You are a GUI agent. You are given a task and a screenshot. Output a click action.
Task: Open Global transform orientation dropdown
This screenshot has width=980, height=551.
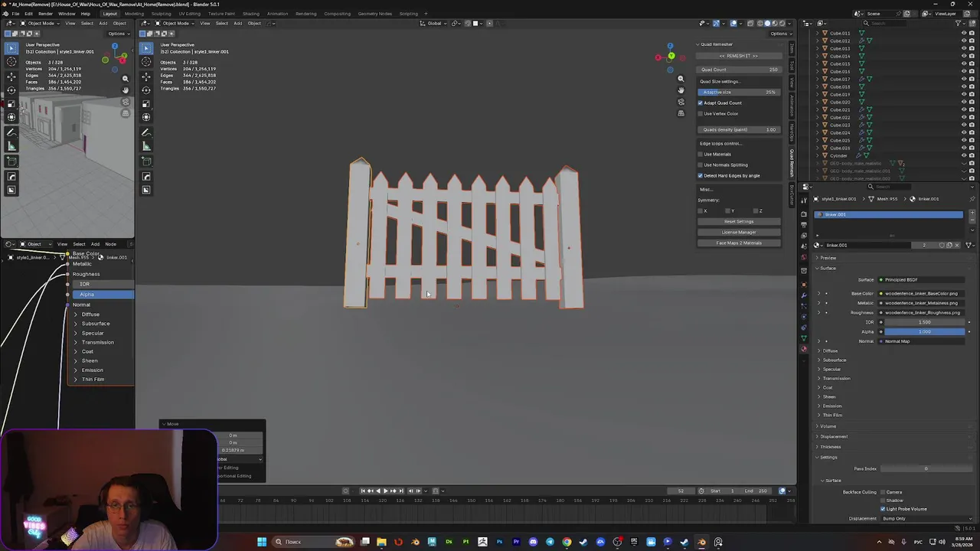pyautogui.click(x=434, y=23)
